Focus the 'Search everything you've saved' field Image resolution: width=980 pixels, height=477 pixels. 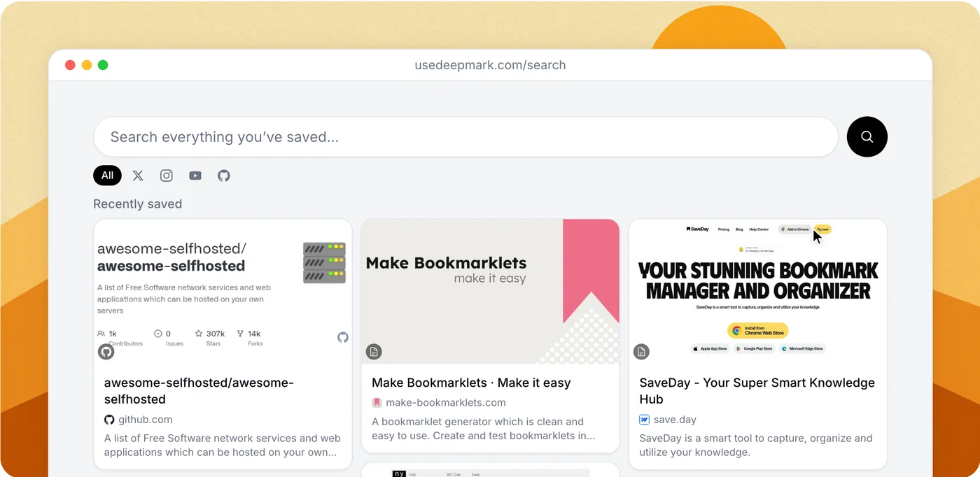[465, 136]
